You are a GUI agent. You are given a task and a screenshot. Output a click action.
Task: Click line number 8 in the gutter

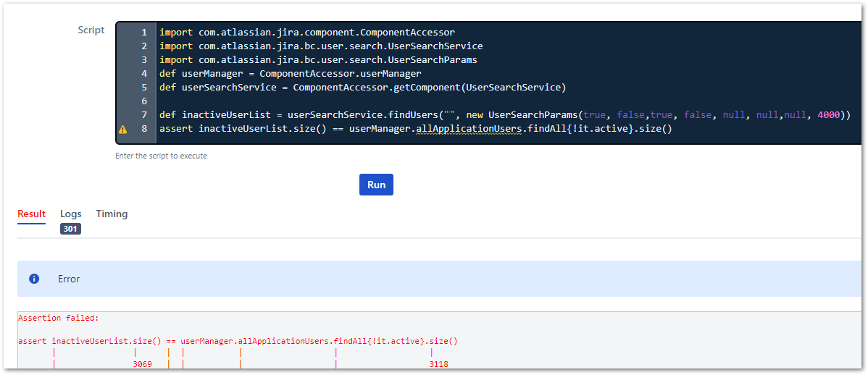144,130
